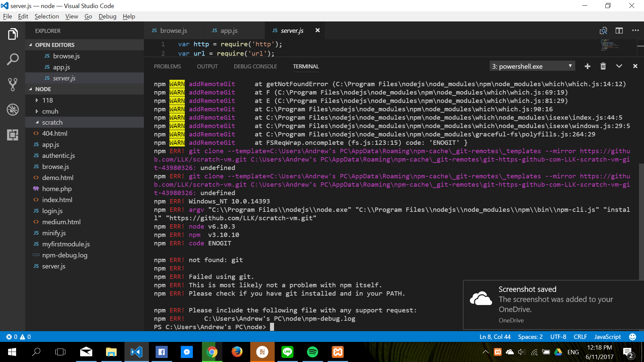Launch Firefox from the taskbar

coord(237,352)
